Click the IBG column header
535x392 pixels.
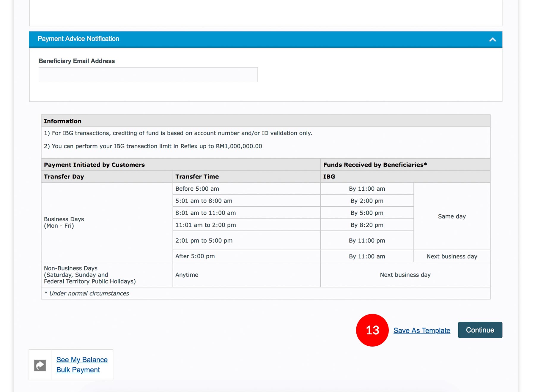(x=329, y=176)
